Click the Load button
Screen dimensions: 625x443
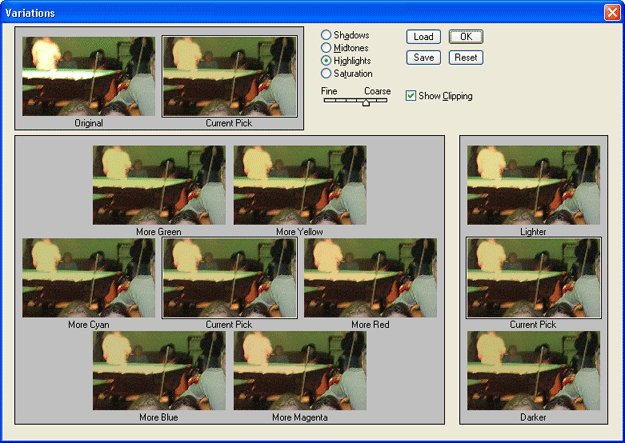coord(423,37)
